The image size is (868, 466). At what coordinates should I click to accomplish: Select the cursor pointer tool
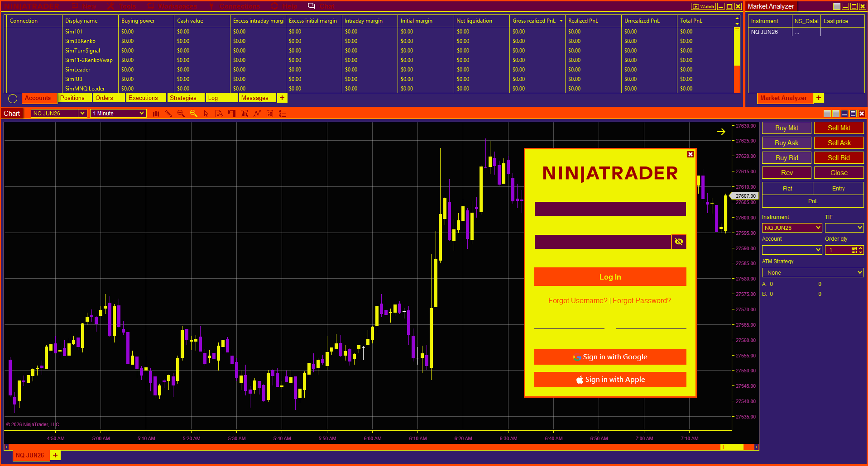[206, 114]
